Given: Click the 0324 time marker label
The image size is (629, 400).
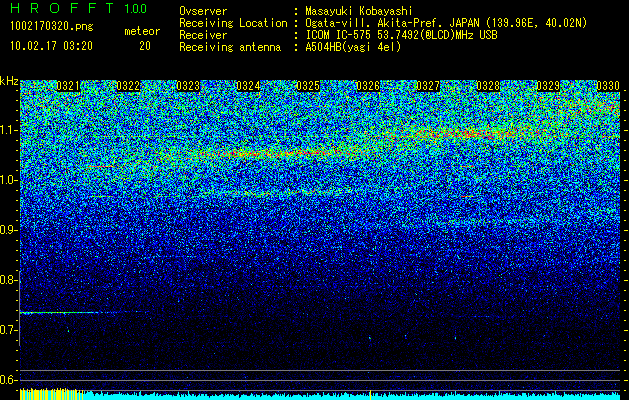Looking at the screenshot, I should (x=248, y=86).
